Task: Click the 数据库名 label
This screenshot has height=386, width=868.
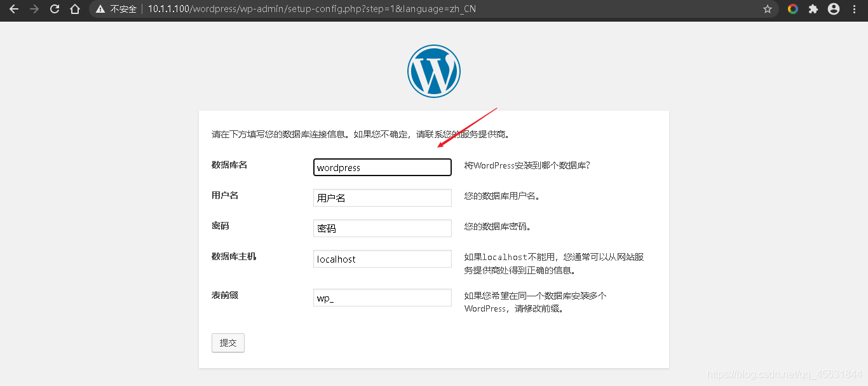Action: pos(229,165)
